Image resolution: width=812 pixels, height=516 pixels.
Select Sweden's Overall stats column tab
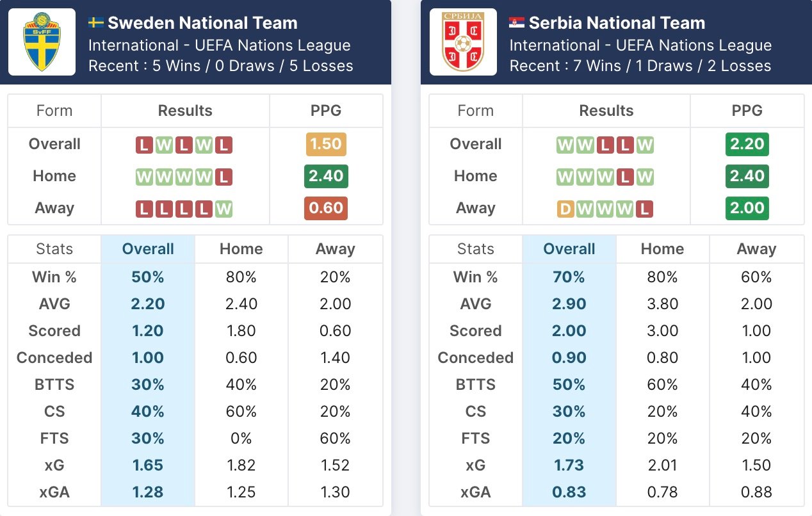[148, 249]
